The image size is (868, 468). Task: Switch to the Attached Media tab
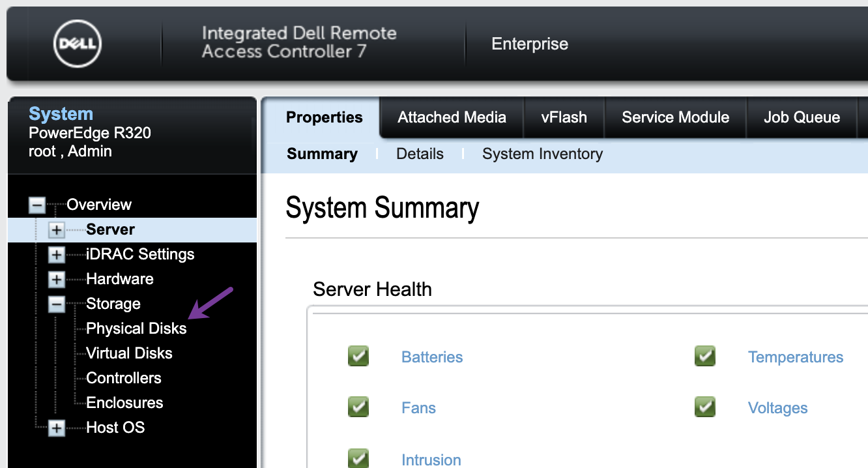(x=452, y=117)
